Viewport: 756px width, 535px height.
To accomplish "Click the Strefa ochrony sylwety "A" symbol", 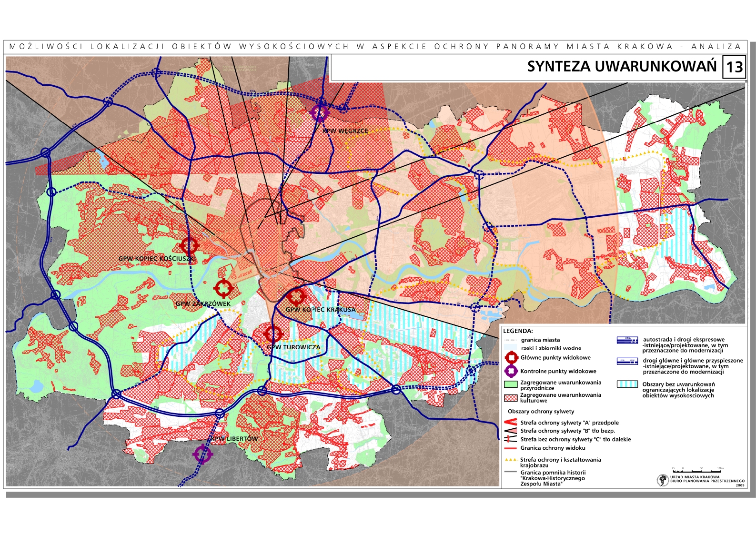I will pos(511,423).
